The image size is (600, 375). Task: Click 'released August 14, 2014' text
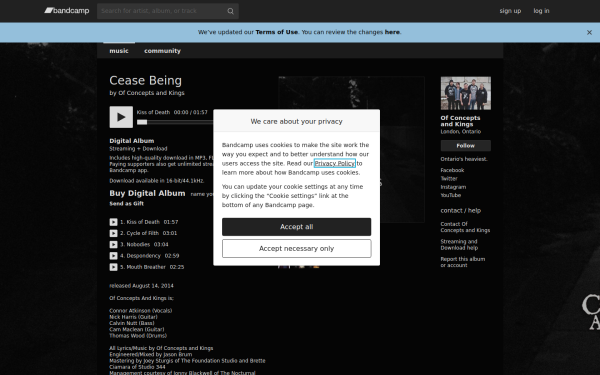point(141,286)
